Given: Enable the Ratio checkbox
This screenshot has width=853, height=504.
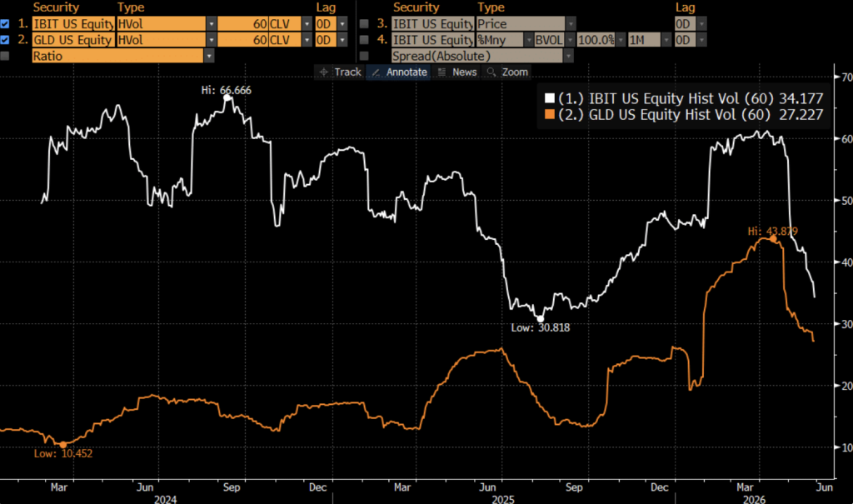Looking at the screenshot, I should (5, 56).
